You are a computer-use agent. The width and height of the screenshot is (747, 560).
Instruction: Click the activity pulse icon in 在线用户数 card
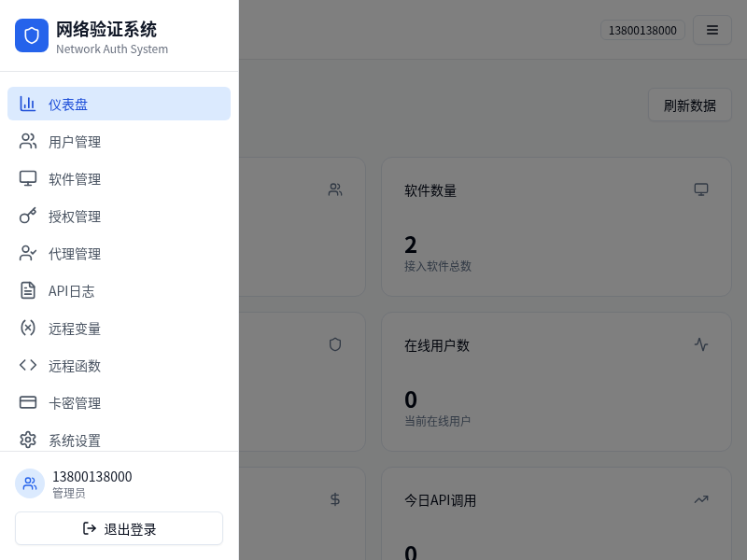click(701, 344)
